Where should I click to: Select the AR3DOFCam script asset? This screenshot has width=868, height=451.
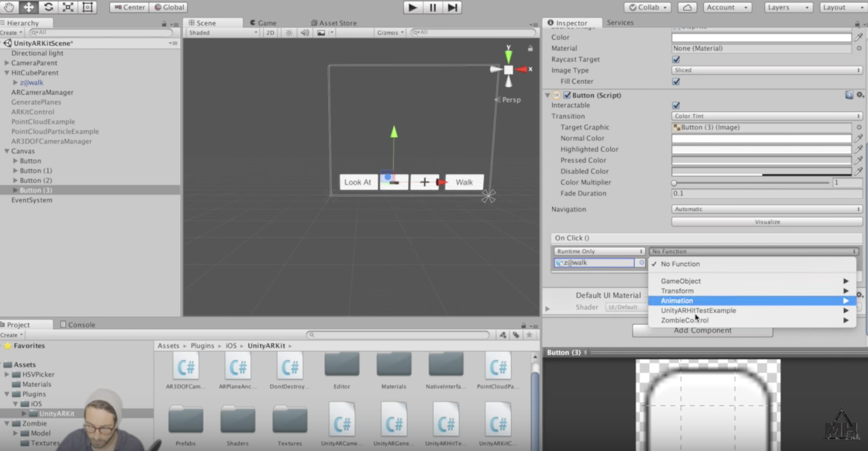[x=185, y=371]
